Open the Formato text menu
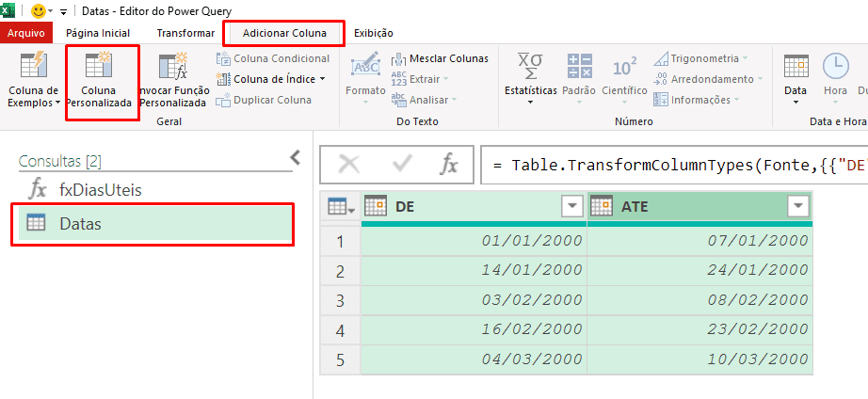 365,78
